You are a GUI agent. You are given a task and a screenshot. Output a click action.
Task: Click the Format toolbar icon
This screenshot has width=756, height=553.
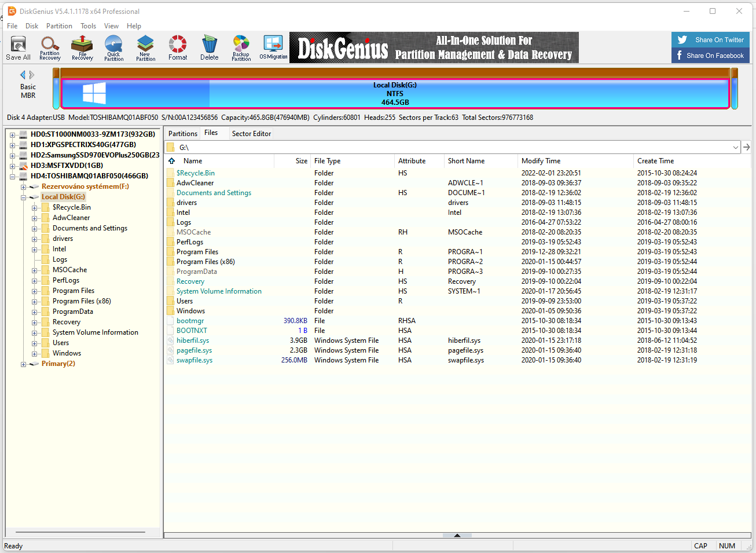pyautogui.click(x=178, y=47)
